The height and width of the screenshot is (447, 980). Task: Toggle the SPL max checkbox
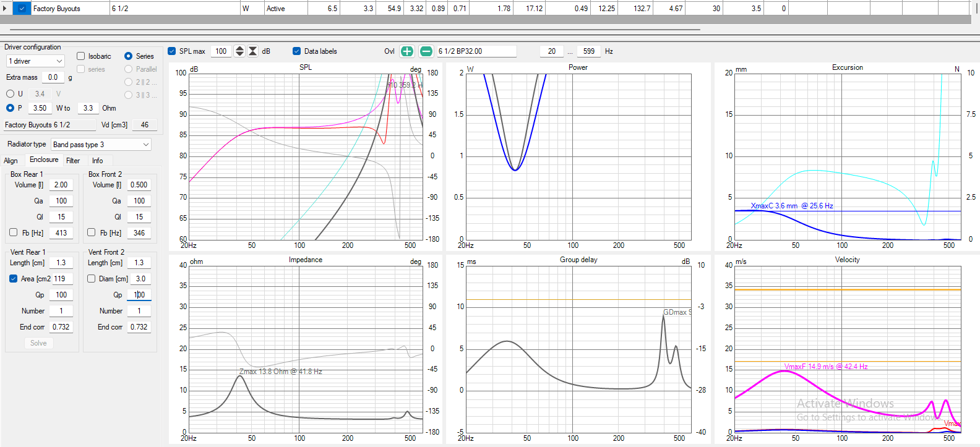tap(172, 51)
